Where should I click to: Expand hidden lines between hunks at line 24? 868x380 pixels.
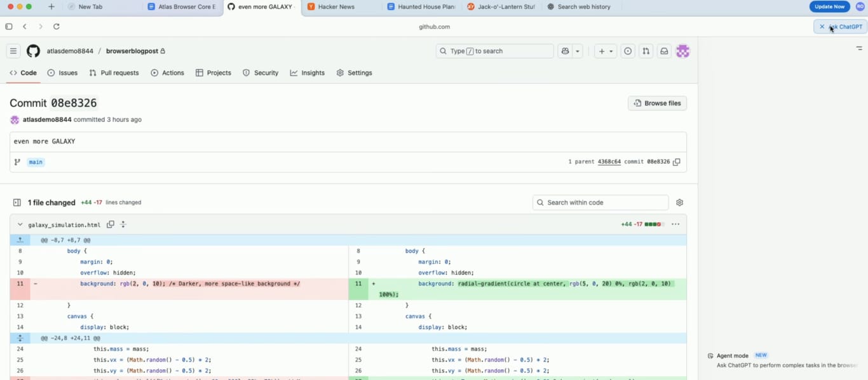click(20, 338)
